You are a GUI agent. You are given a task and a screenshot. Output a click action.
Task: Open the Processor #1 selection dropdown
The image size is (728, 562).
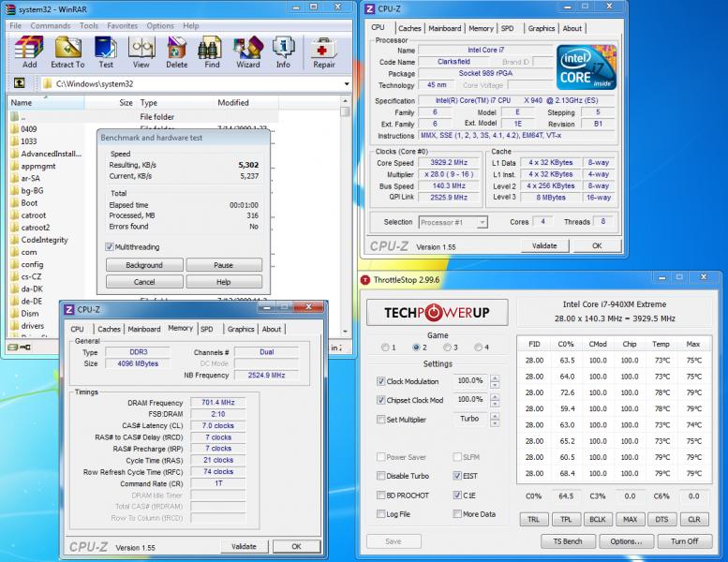[483, 222]
